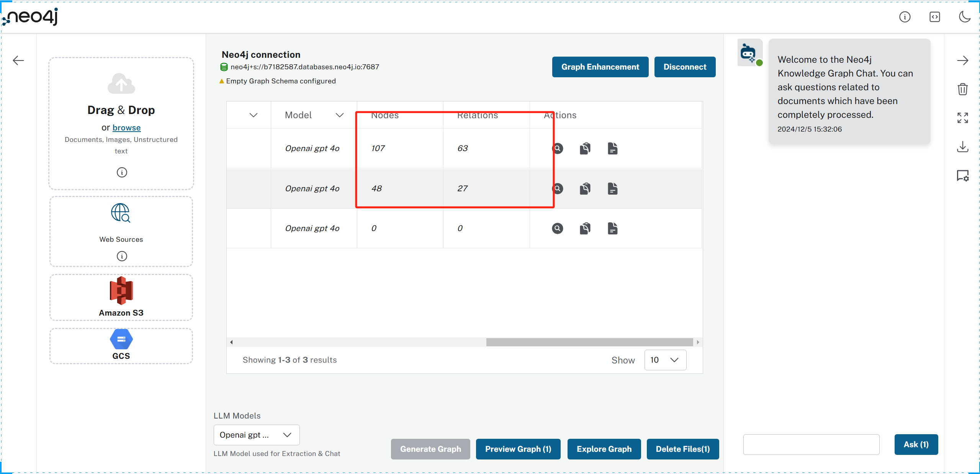
Task: Open document chunks icon in third row
Action: (x=612, y=229)
